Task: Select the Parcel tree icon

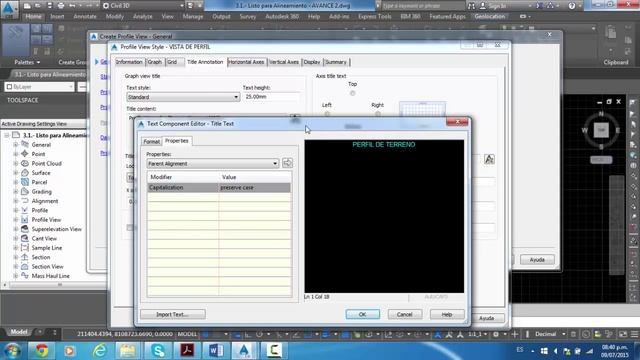Action: pyautogui.click(x=24, y=182)
